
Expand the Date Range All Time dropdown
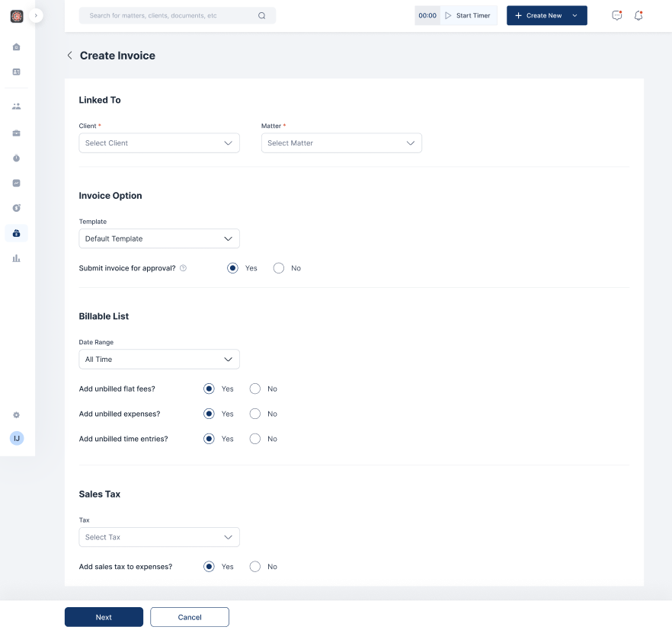159,359
